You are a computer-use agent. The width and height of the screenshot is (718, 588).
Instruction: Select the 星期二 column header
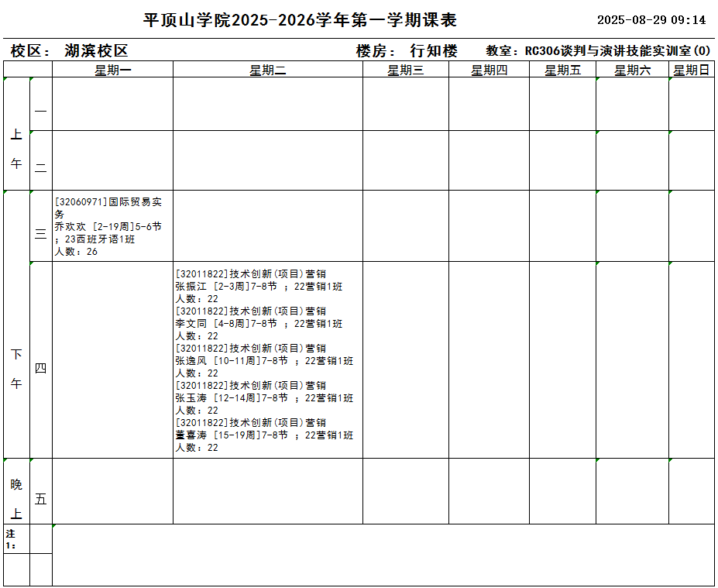tap(267, 70)
